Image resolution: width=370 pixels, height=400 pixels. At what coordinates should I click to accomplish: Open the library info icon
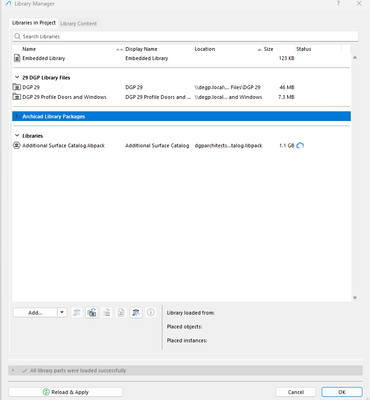point(151,312)
